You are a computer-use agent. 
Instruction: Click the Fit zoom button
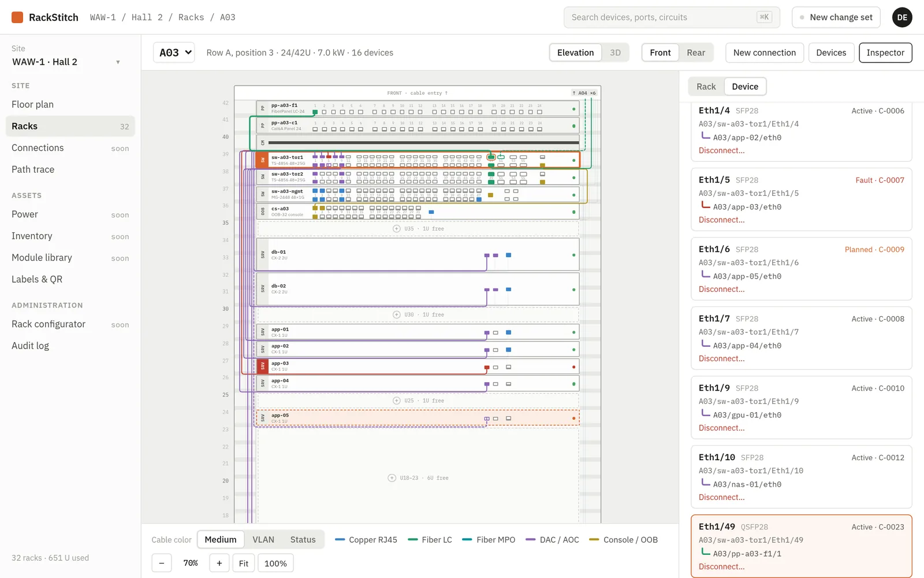point(244,563)
